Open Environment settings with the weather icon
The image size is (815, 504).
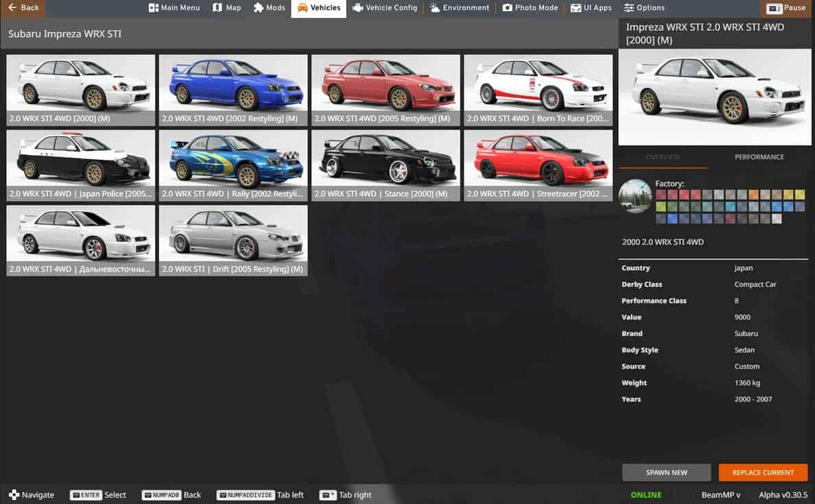coord(435,8)
